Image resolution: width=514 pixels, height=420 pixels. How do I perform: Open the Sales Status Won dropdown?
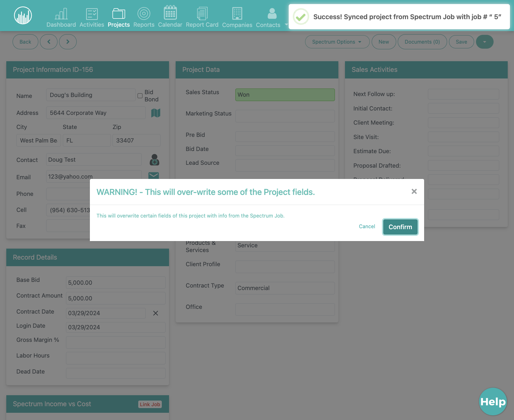tap(285, 95)
